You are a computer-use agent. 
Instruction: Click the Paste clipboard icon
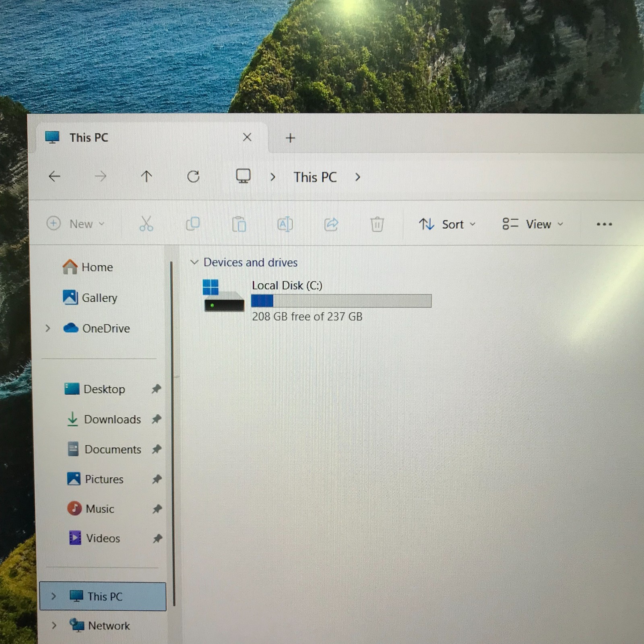(x=239, y=224)
